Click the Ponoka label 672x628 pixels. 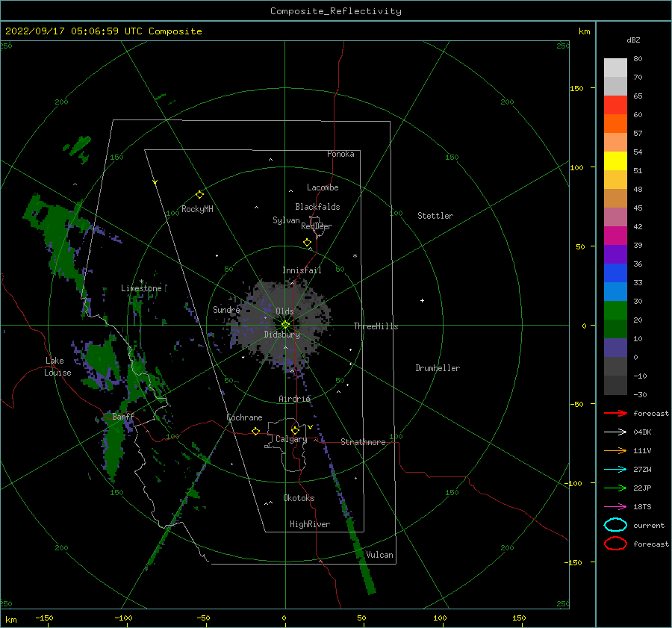(340, 154)
